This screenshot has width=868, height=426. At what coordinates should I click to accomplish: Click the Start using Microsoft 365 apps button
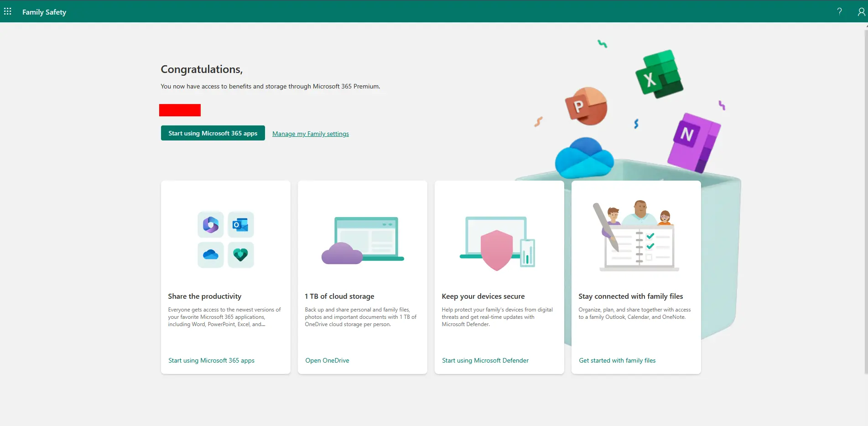(213, 133)
